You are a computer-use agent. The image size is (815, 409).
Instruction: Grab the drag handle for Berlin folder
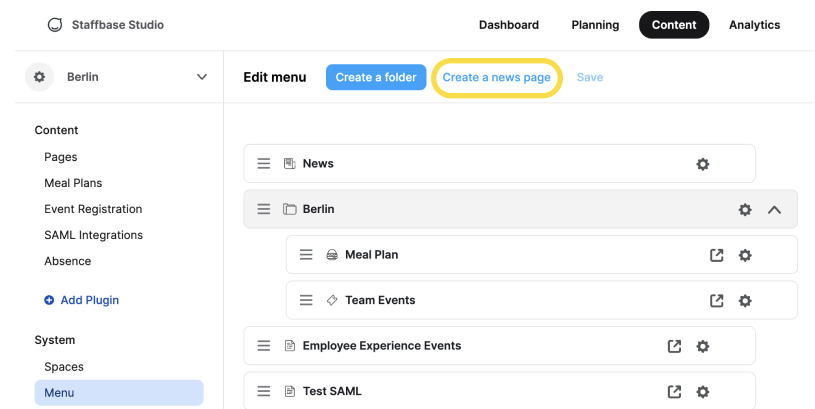tap(264, 209)
